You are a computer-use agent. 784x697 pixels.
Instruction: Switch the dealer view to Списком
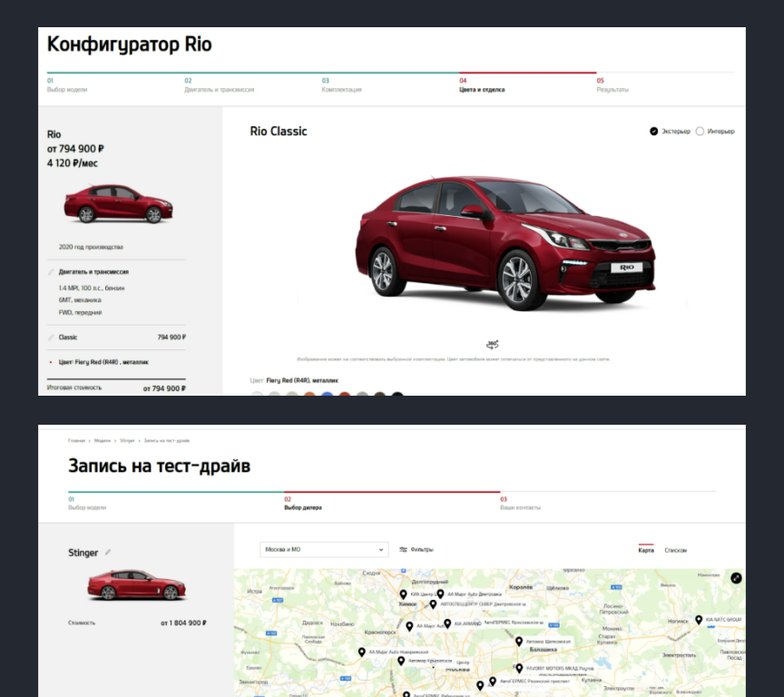pyautogui.click(x=676, y=550)
